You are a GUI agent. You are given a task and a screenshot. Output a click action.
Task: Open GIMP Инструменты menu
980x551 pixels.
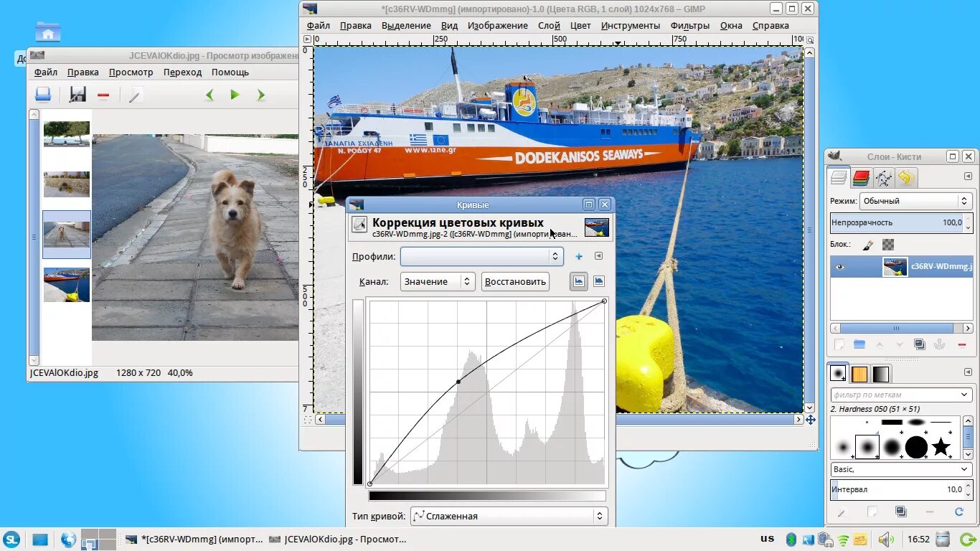click(x=631, y=25)
